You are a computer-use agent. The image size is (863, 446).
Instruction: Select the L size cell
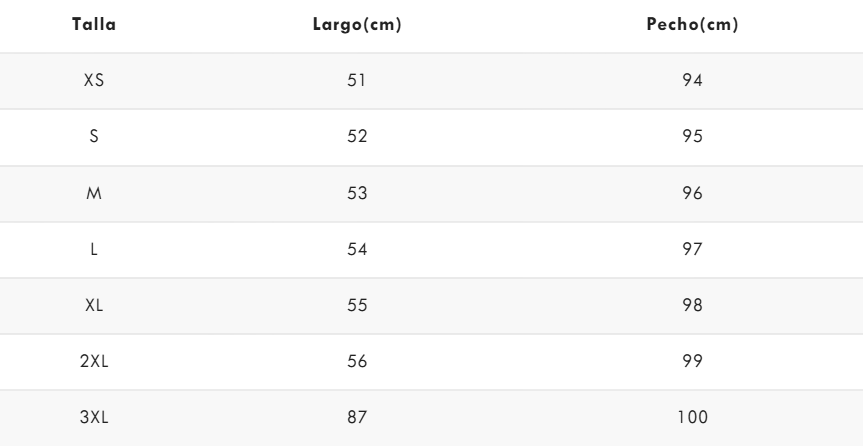(x=94, y=249)
